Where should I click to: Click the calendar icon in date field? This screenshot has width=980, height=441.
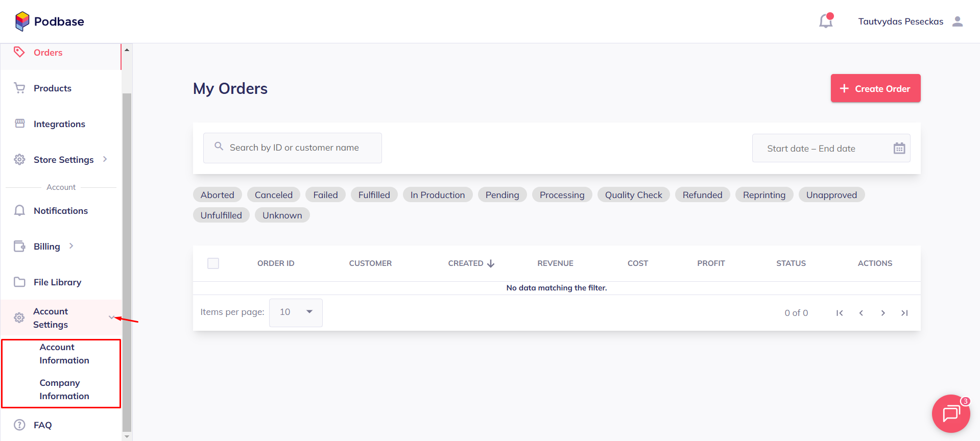899,149
